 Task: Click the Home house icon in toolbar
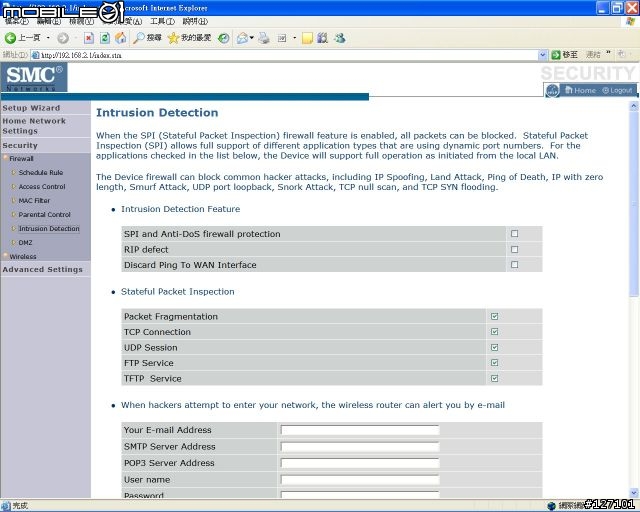(x=120, y=38)
